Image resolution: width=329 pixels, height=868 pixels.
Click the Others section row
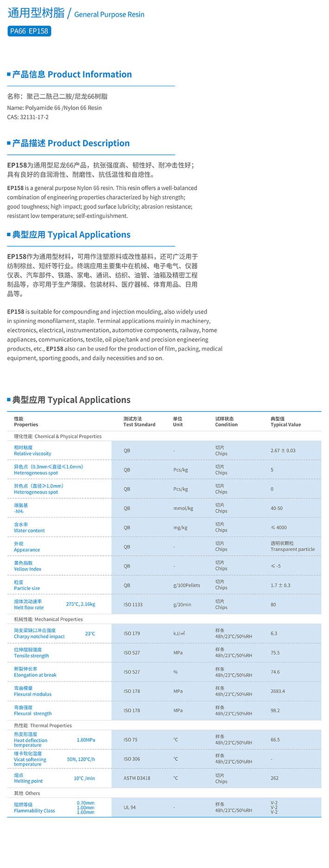[27, 793]
